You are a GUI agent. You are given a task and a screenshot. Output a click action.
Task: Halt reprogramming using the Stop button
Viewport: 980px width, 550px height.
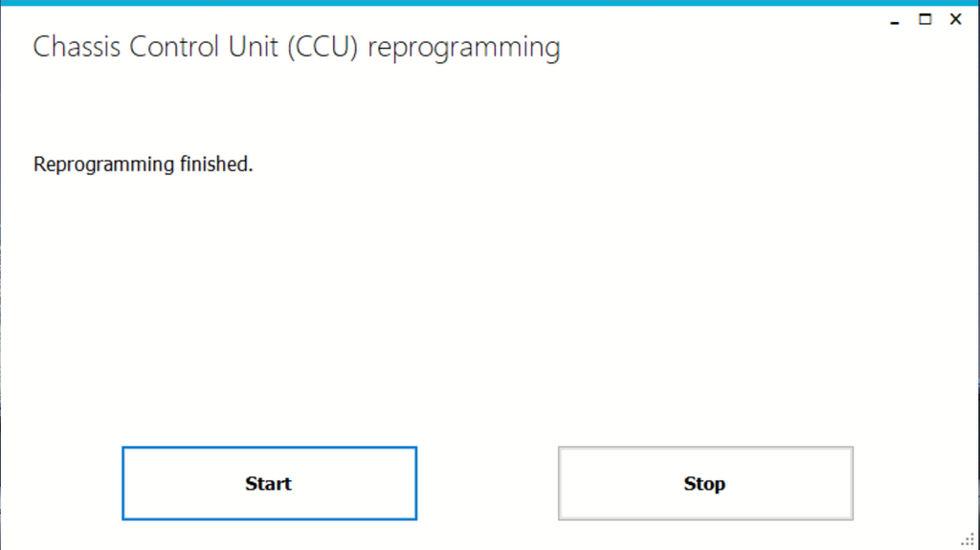(x=705, y=483)
